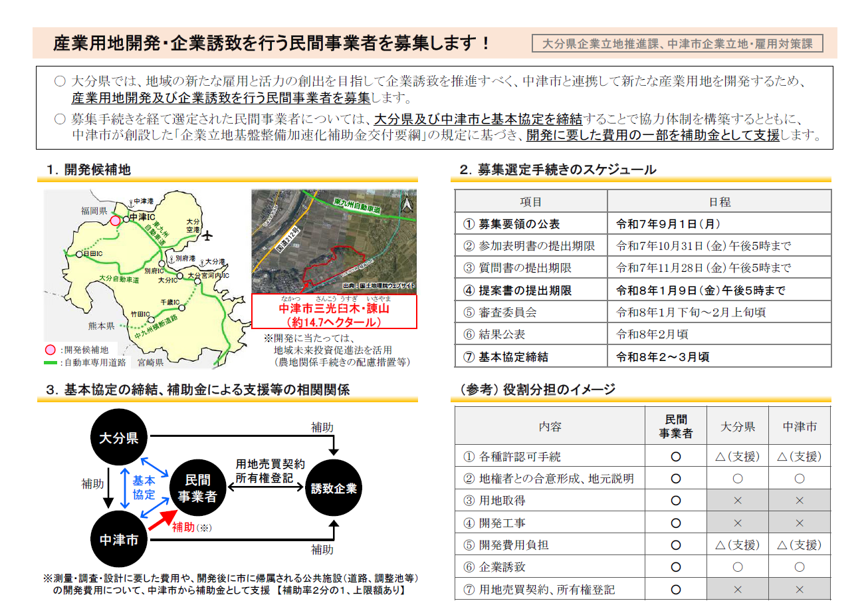This screenshot has height=611, width=868.
Task: Click the pink candidate-site marker near 中津IC
Action: tap(116, 220)
